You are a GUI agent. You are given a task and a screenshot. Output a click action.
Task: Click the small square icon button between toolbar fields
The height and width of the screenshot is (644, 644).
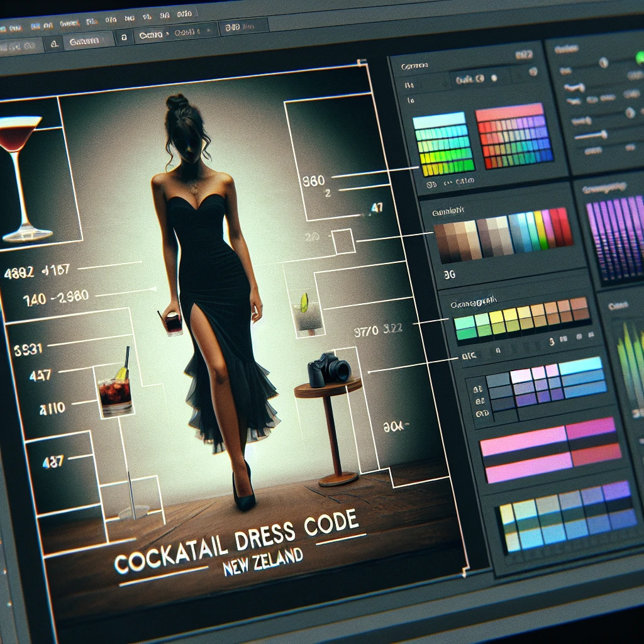tap(124, 37)
